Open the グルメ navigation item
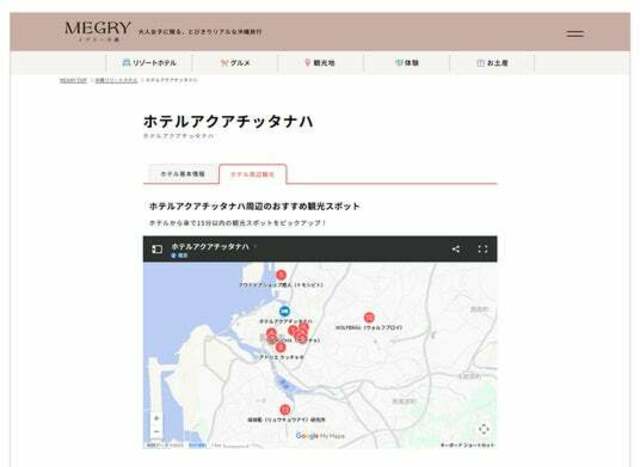This screenshot has height=467, width=640. [x=235, y=63]
